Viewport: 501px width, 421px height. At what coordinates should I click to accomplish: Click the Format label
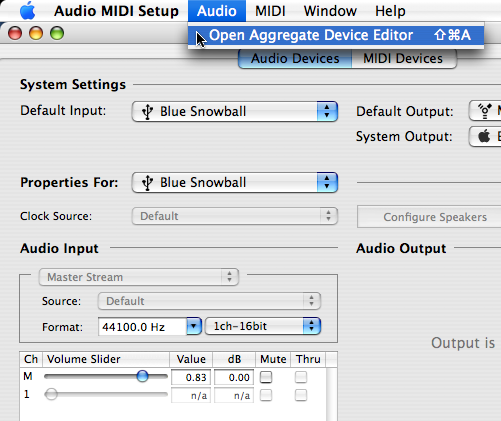(62, 327)
